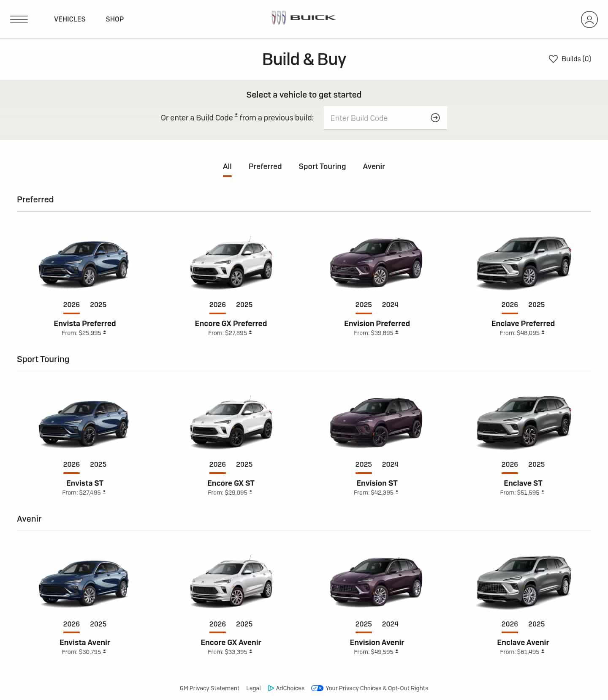The image size is (608, 700).
Task: Click the Encore GX Avenir car image
Action: 231,582
